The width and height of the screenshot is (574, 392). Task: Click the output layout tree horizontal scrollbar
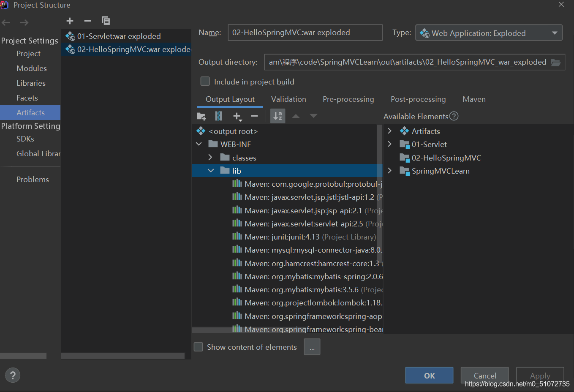point(249,330)
